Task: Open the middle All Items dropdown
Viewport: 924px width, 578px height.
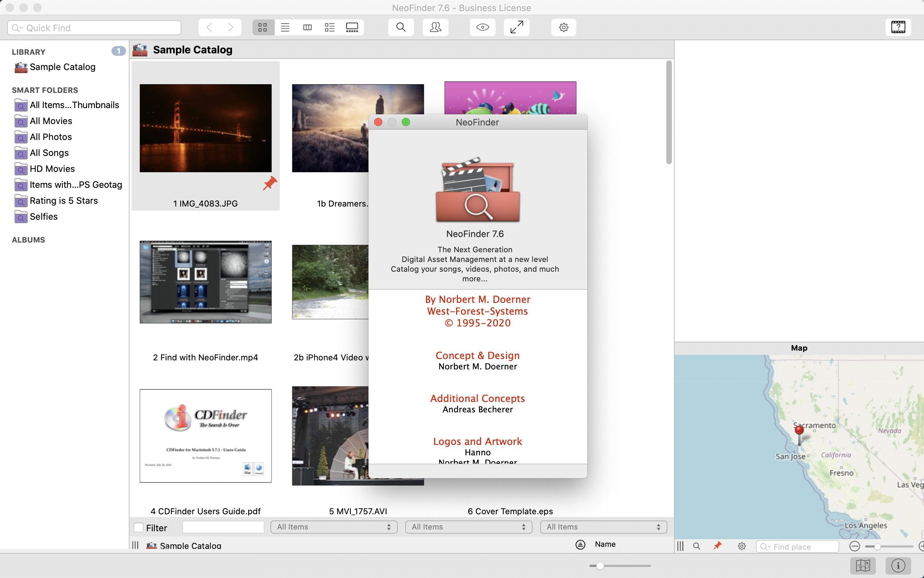Action: [469, 527]
